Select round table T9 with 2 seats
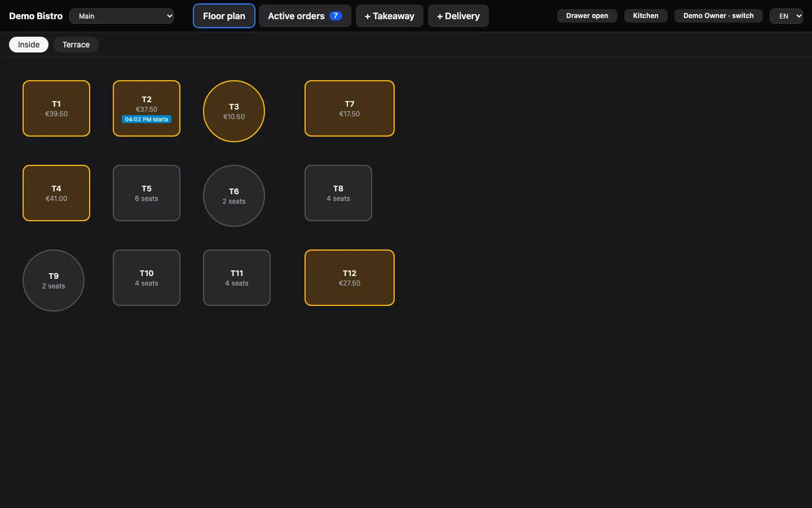812x508 pixels. point(54,281)
